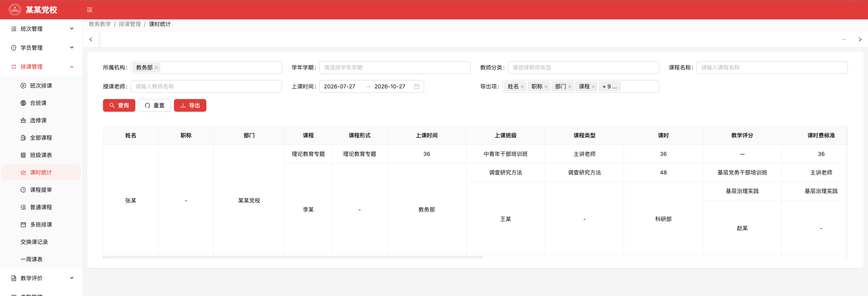This screenshot has width=868, height=296.
Task: Click the 班次管理 menu icon
Action: click(14, 29)
